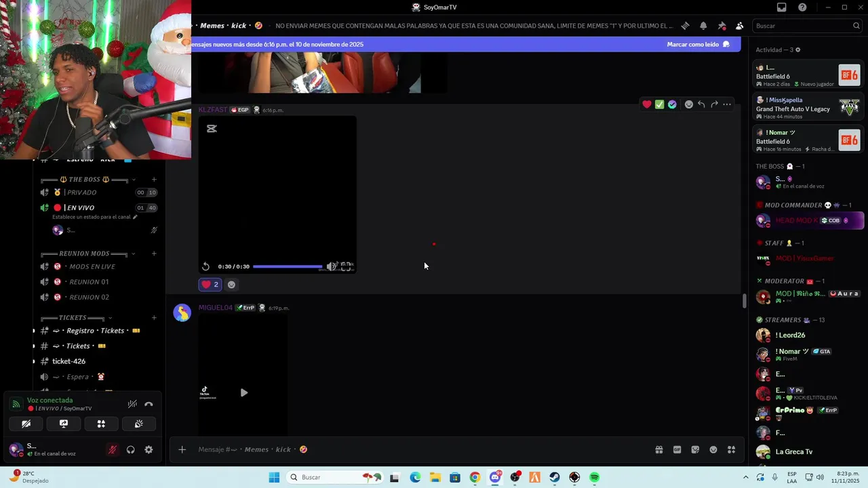Open Spotify from the Windows taskbar

pyautogui.click(x=594, y=477)
